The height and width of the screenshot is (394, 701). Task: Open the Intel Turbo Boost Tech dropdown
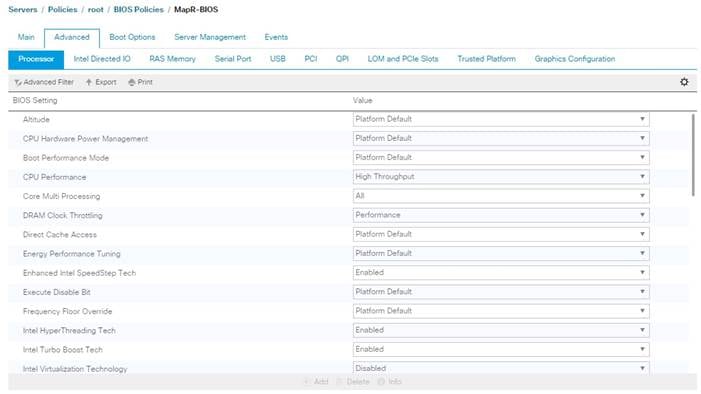(x=501, y=349)
